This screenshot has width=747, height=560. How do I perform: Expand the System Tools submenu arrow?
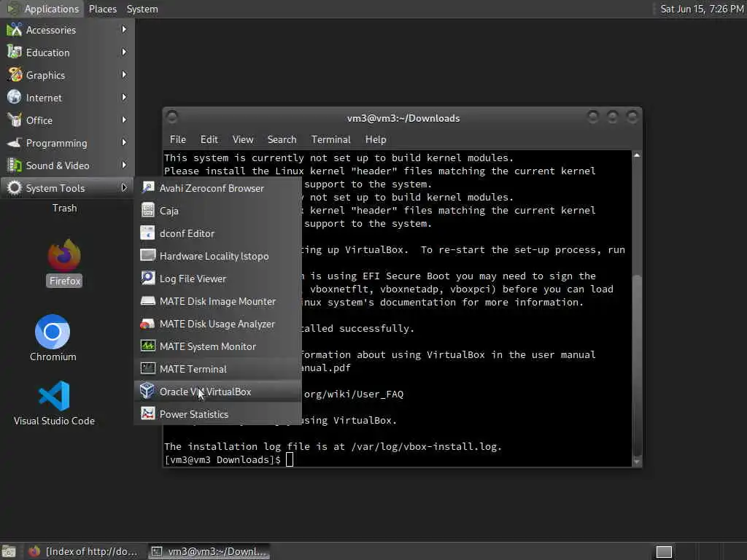click(x=124, y=187)
